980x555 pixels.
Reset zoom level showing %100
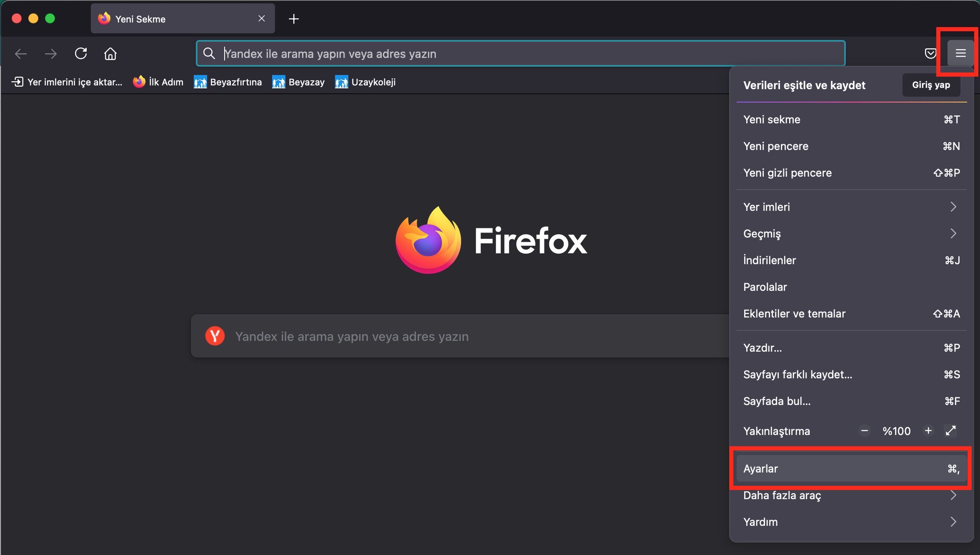tap(896, 431)
